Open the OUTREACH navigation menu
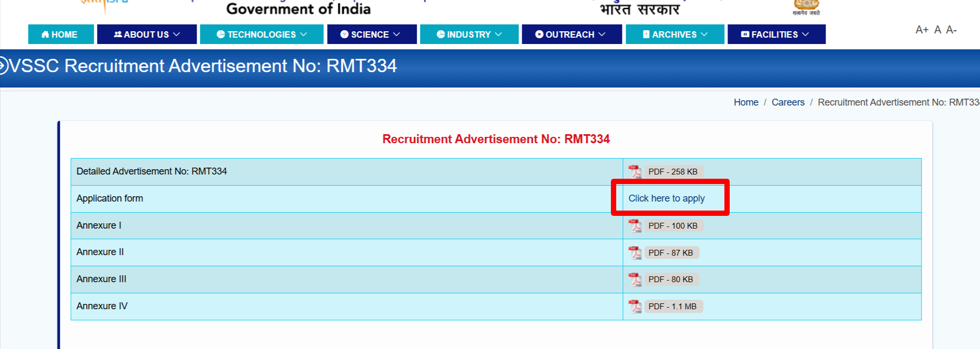Image resolution: width=980 pixels, height=349 pixels. [571, 34]
